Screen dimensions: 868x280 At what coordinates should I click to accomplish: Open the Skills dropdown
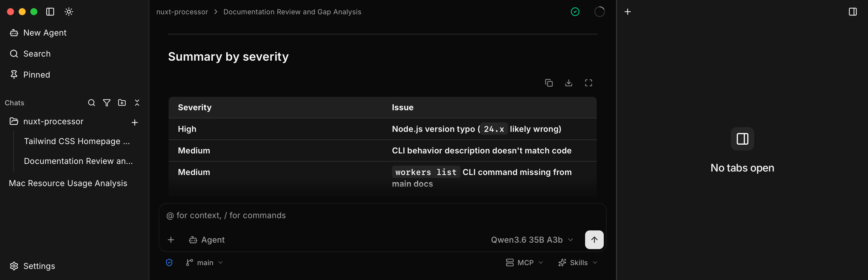[x=578, y=262]
